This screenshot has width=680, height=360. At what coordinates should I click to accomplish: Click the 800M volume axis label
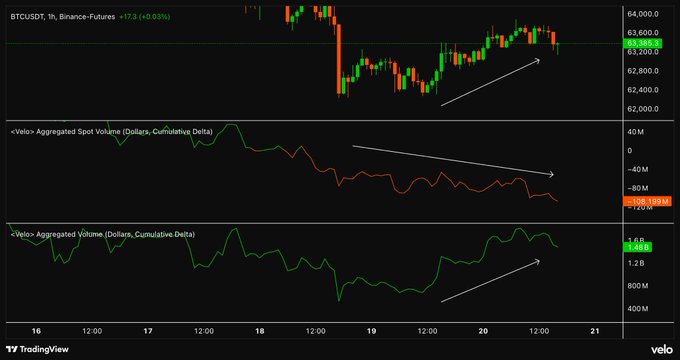tap(638, 286)
